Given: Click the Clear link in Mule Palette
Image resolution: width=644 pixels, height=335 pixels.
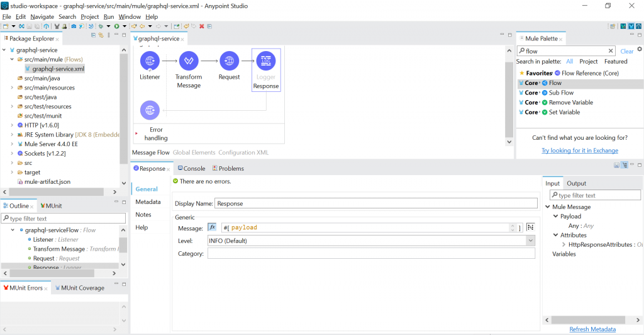Looking at the screenshot, I should pyautogui.click(x=627, y=52).
